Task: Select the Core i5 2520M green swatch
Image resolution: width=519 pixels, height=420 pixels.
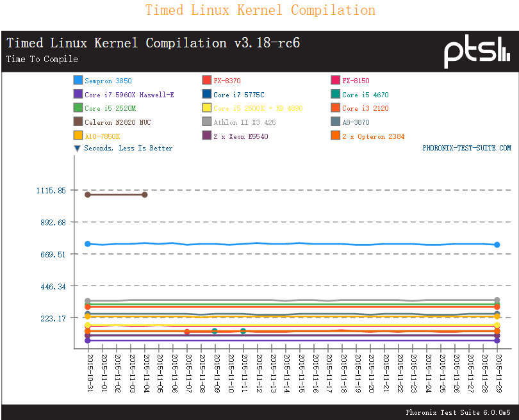Action: click(x=78, y=108)
